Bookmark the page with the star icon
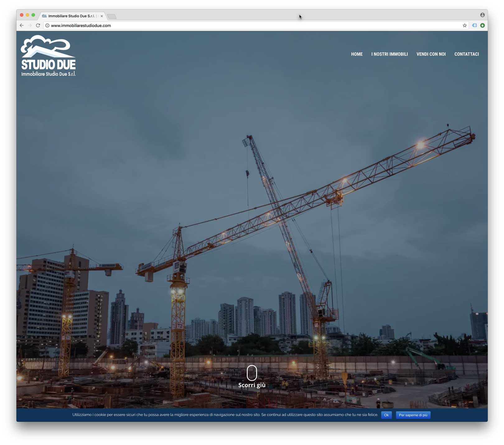The image size is (504, 445). [464, 25]
